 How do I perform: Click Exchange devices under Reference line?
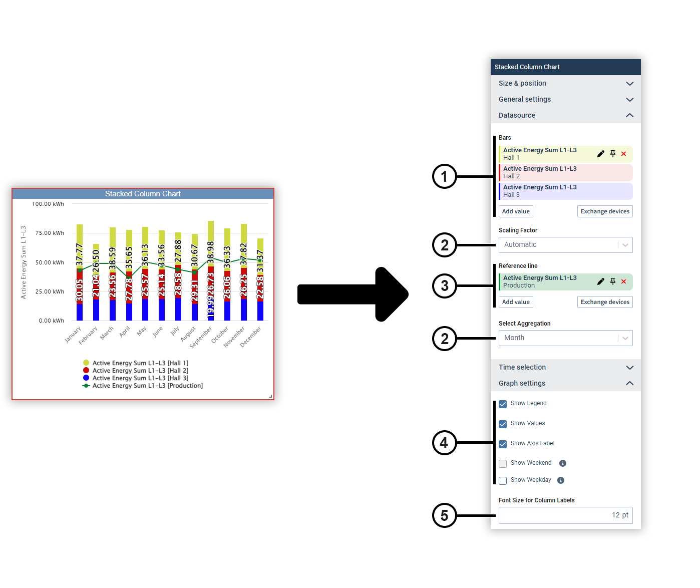coord(605,302)
